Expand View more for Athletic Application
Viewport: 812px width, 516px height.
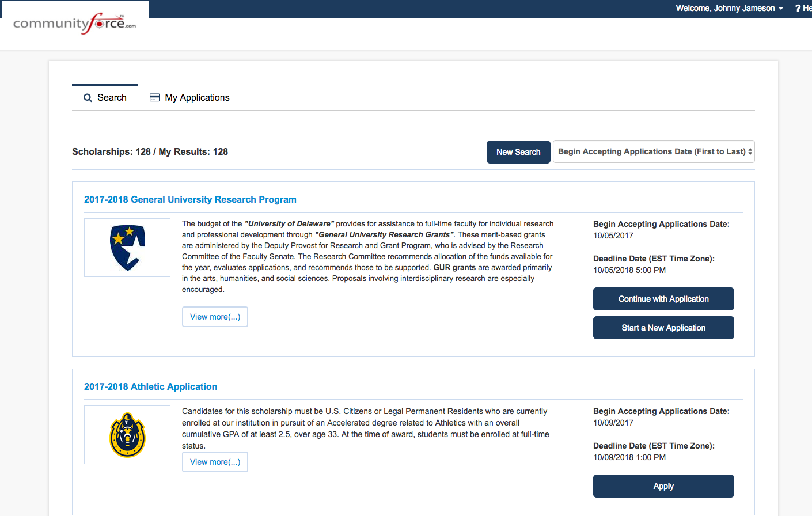point(215,462)
